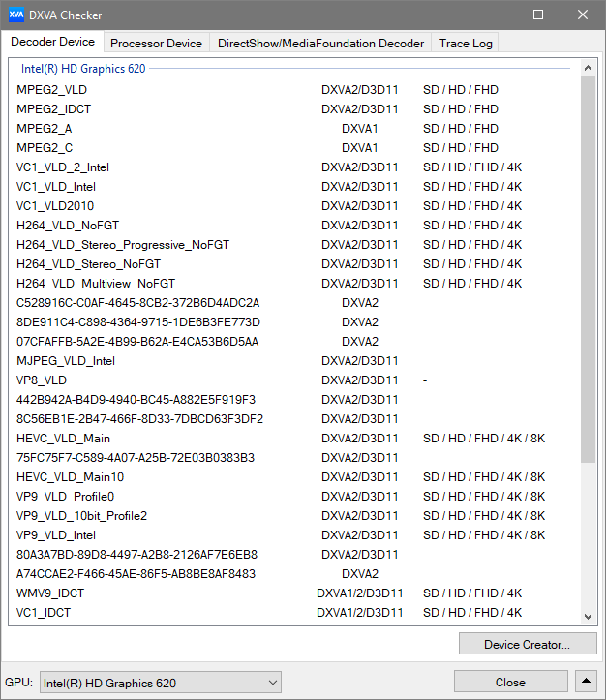Select the HEVC_VLD_Main10 decoder entry
The height and width of the screenshot is (700, 606).
pyautogui.click(x=71, y=477)
